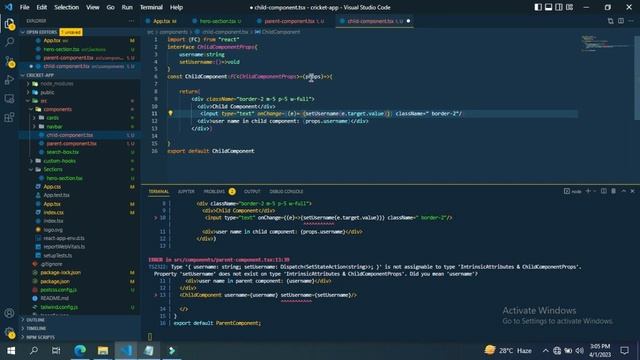
Task: Open the File menu
Action: click(x=24, y=7)
